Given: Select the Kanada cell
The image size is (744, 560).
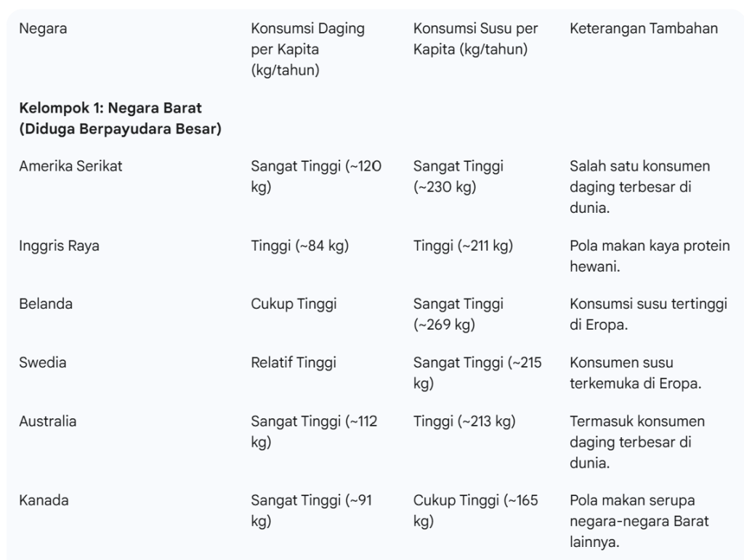Looking at the screenshot, I should click(44, 500).
